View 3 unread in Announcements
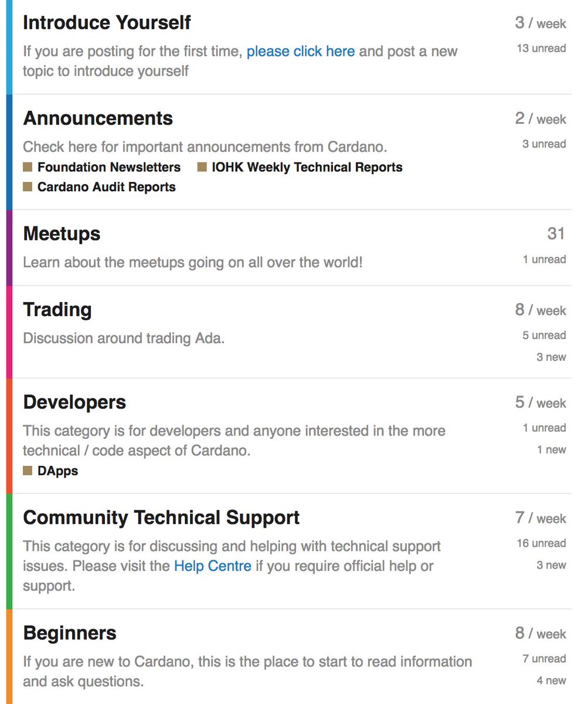The width and height of the screenshot is (588, 704). click(544, 144)
